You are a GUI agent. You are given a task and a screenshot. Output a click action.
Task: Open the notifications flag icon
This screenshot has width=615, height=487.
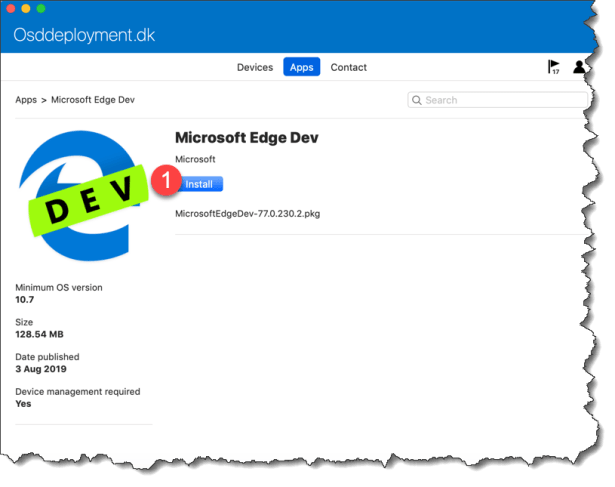click(x=553, y=67)
